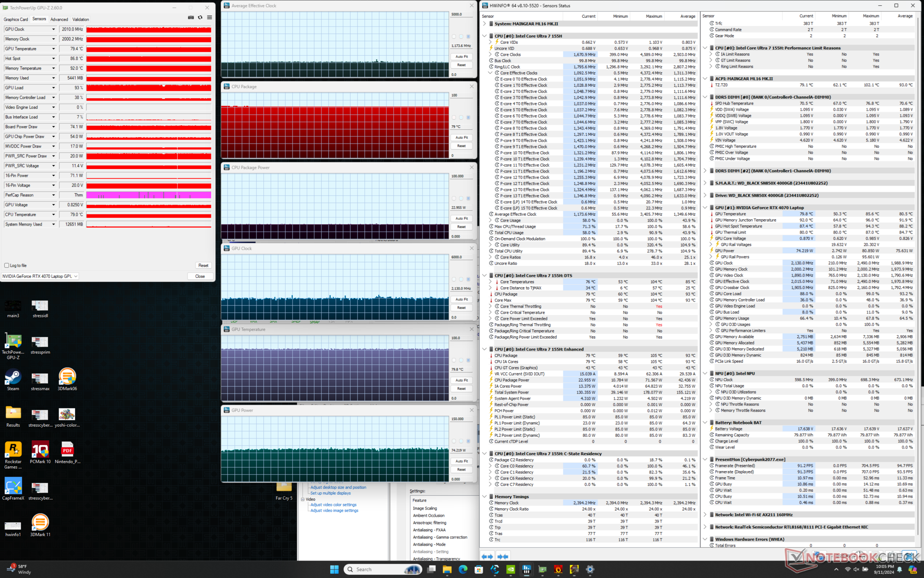Image resolution: width=924 pixels, height=578 pixels.
Task: Click the HWiNFO expand columns arrows icon
Action: pos(487,556)
